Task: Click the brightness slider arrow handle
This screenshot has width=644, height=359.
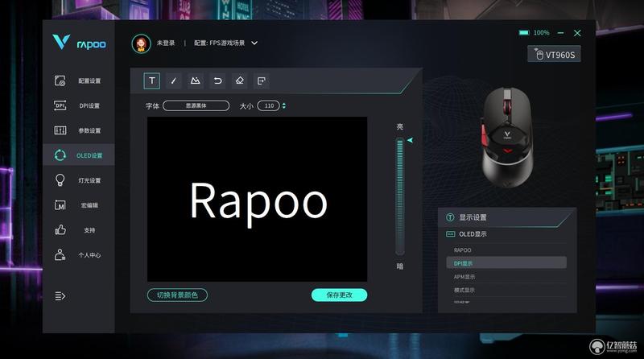Action: tap(410, 141)
